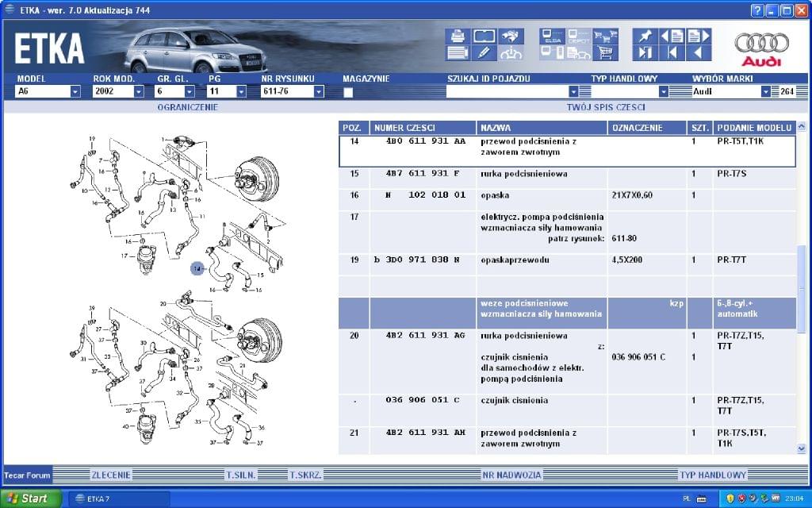Viewport: 812px width, 508px height.
Task: Click the ETKA 7 taskbar button
Action: pyautogui.click(x=119, y=498)
